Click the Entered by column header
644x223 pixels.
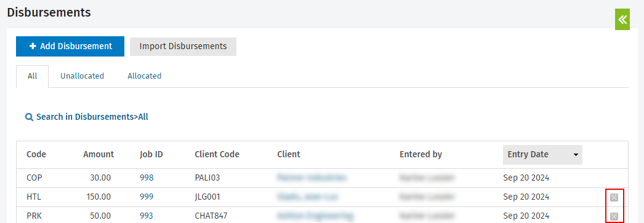pos(421,155)
